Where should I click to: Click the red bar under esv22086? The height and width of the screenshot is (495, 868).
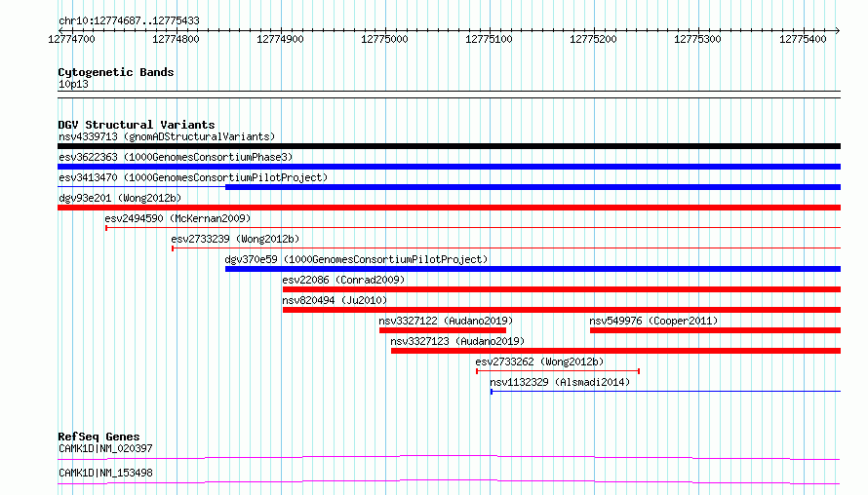coord(562,289)
